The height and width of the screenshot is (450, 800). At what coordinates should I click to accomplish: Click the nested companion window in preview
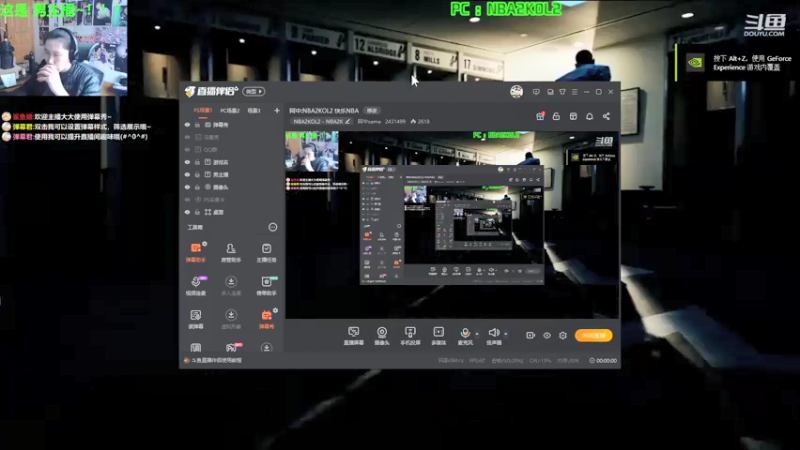[452, 224]
